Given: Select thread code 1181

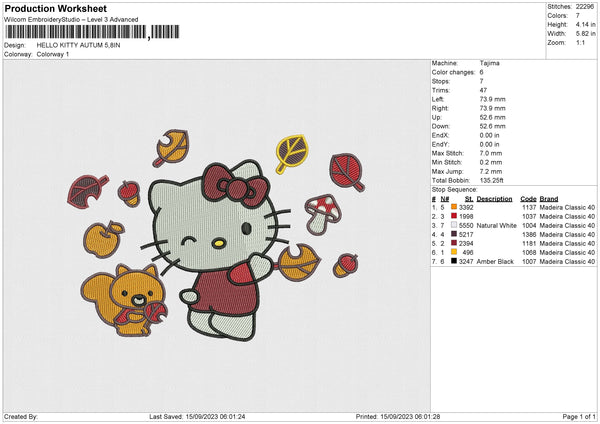Looking at the screenshot, I should tap(529, 243).
